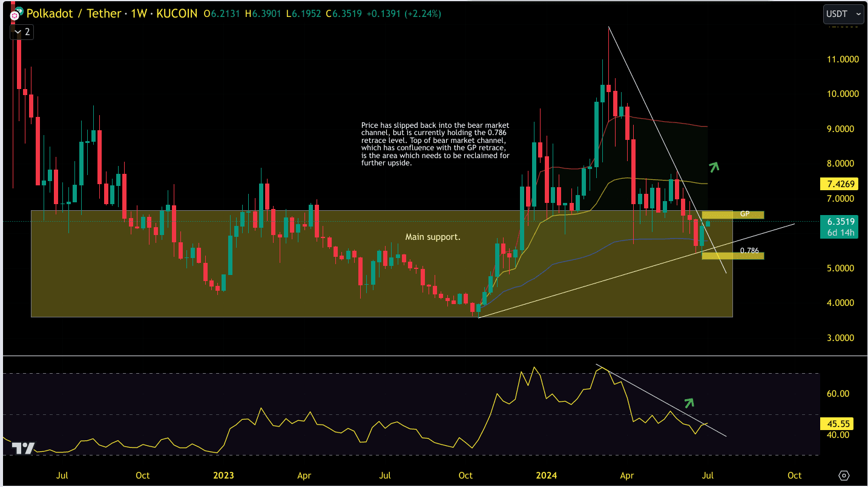Select the low value L6.1952
Viewport: 868px width, 487px height.
coord(304,13)
